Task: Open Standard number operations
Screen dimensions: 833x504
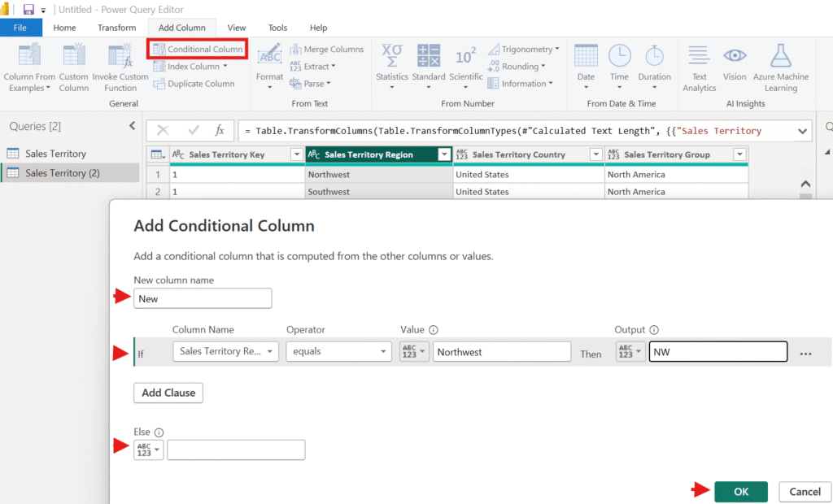Action: tap(429, 67)
